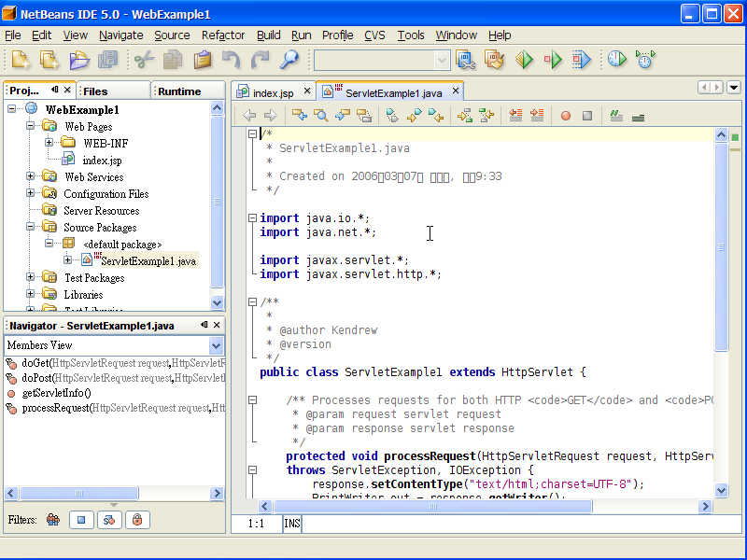The width and height of the screenshot is (747, 560).
Task: Toggle Show Fields filter button
Action: tap(81, 520)
